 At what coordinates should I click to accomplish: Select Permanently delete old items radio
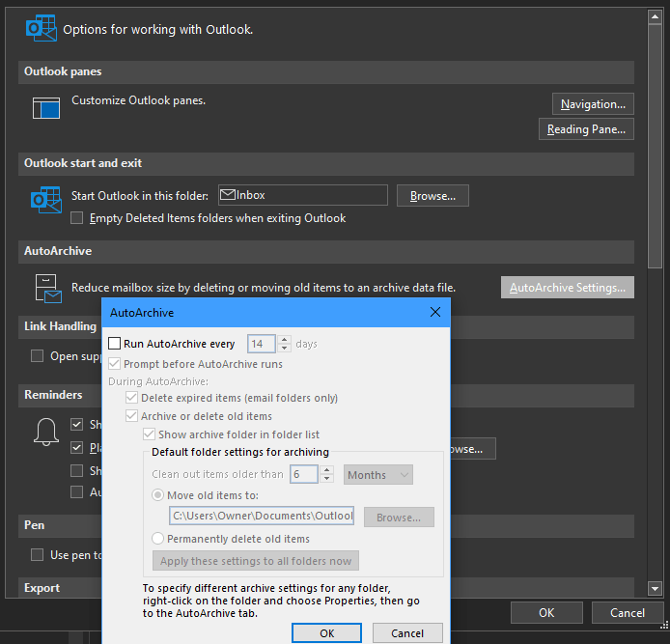click(x=158, y=539)
